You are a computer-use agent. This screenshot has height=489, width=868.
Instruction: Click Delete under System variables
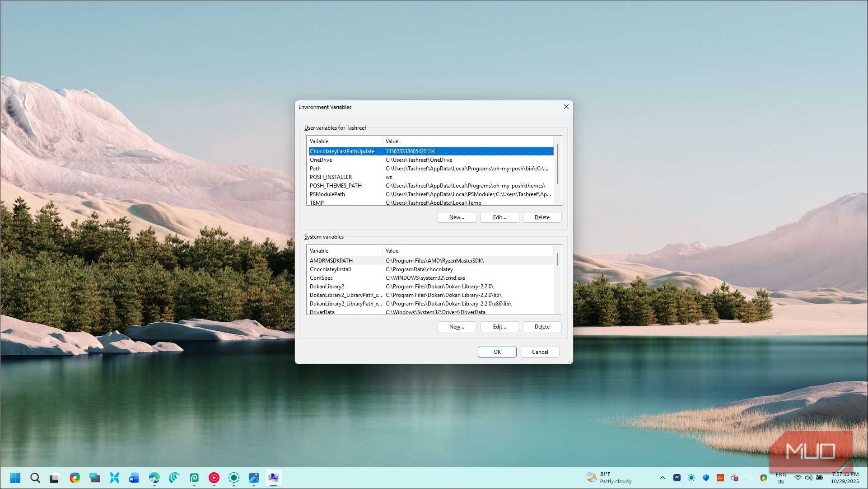[x=542, y=327]
